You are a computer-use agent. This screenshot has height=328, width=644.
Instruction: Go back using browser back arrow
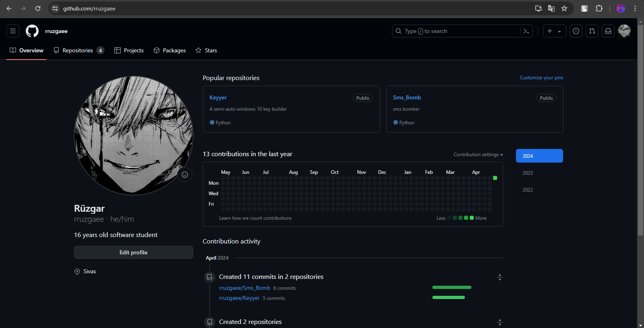pyautogui.click(x=9, y=8)
